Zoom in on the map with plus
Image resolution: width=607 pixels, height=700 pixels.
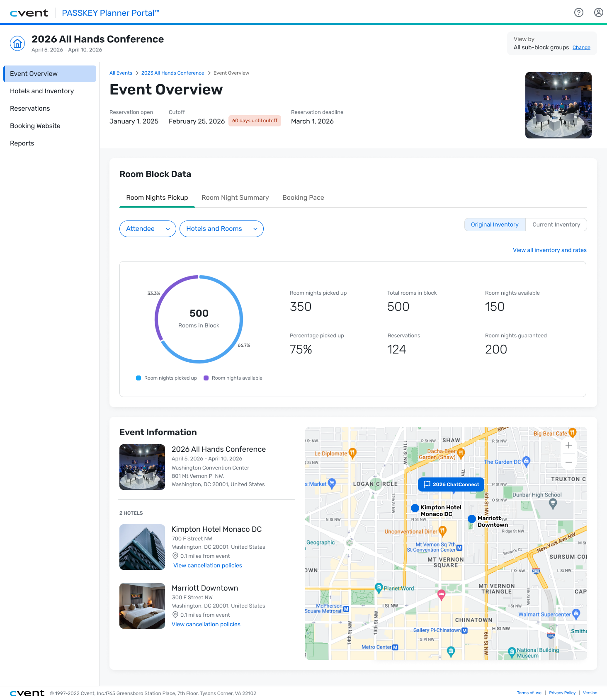click(x=568, y=445)
